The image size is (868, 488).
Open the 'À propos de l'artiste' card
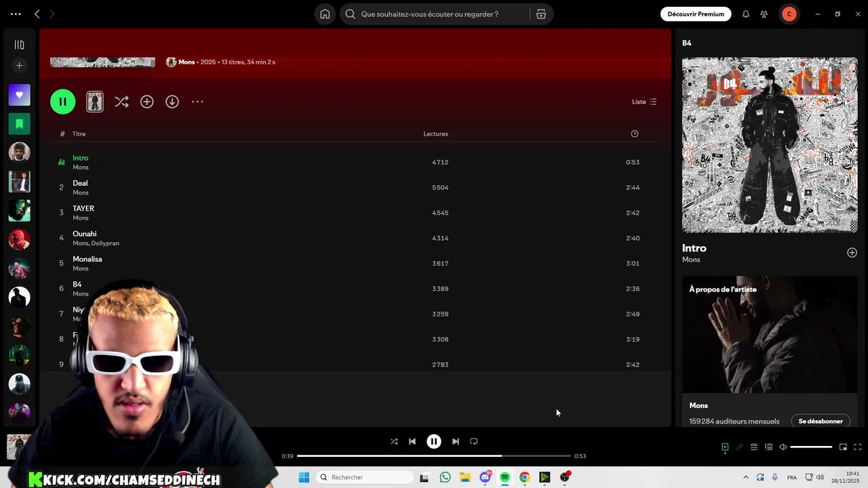[770, 351]
